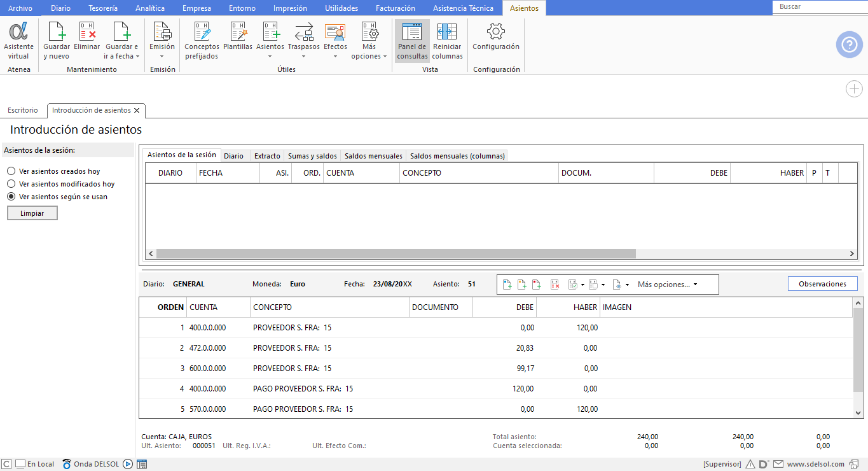Click the copy-layout toolbar icon
868x471 pixels.
tap(593, 285)
